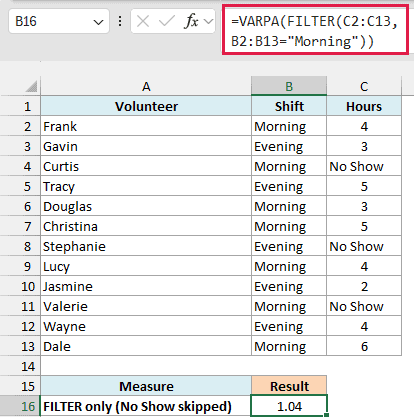The height and width of the screenshot is (417, 414).
Task: Select the cell containing Jasmine
Action: coord(146,286)
